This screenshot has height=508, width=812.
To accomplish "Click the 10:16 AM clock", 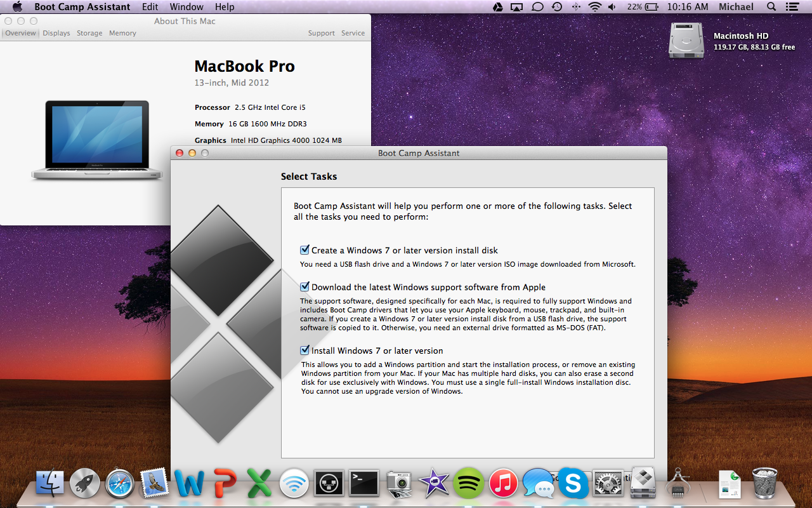I will tap(688, 7).
